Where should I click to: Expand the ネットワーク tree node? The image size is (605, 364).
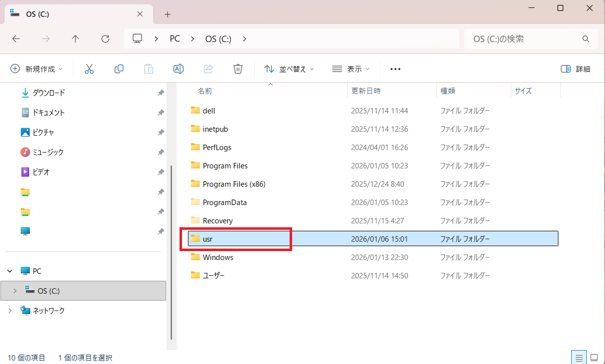(x=10, y=311)
